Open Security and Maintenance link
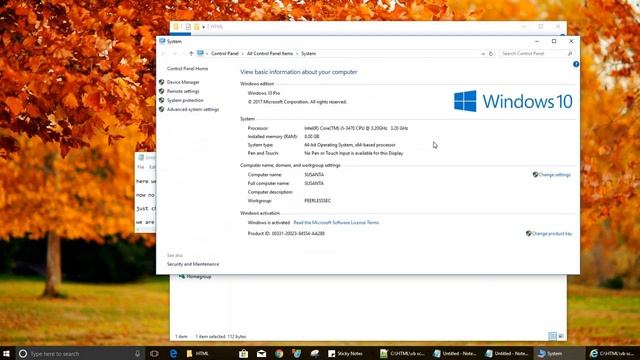 pyautogui.click(x=193, y=264)
